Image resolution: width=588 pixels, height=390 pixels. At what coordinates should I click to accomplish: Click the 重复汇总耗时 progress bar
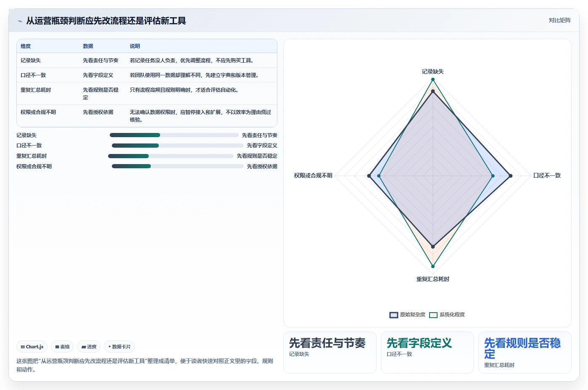[171, 156]
